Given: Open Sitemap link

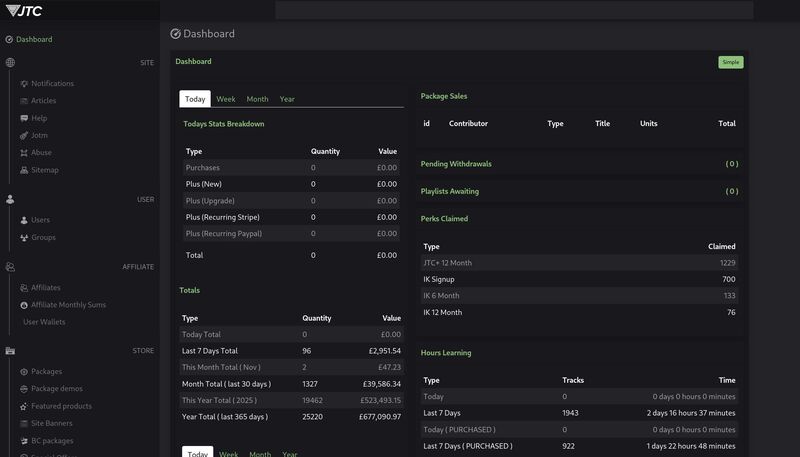Looking at the screenshot, I should coord(45,170).
